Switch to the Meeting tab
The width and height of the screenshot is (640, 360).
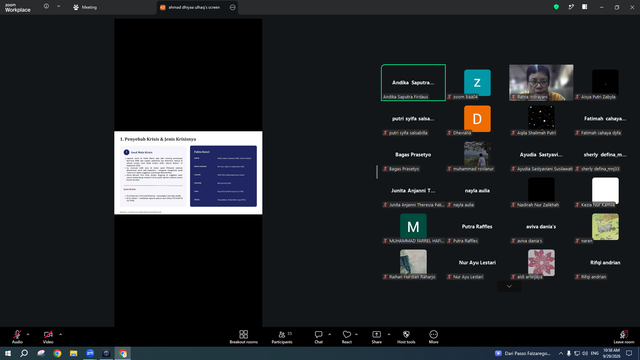coord(85,7)
